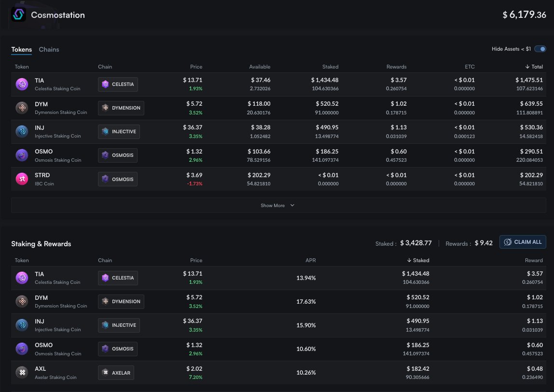Click the INJ token icon in Tokens table

22,131
